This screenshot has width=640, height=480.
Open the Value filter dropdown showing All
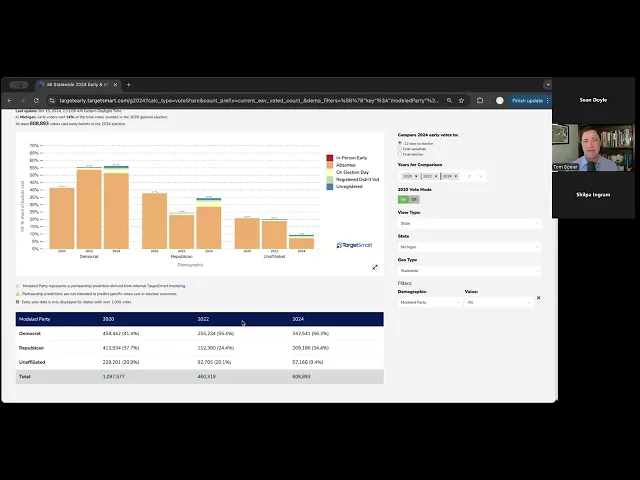[498, 302]
